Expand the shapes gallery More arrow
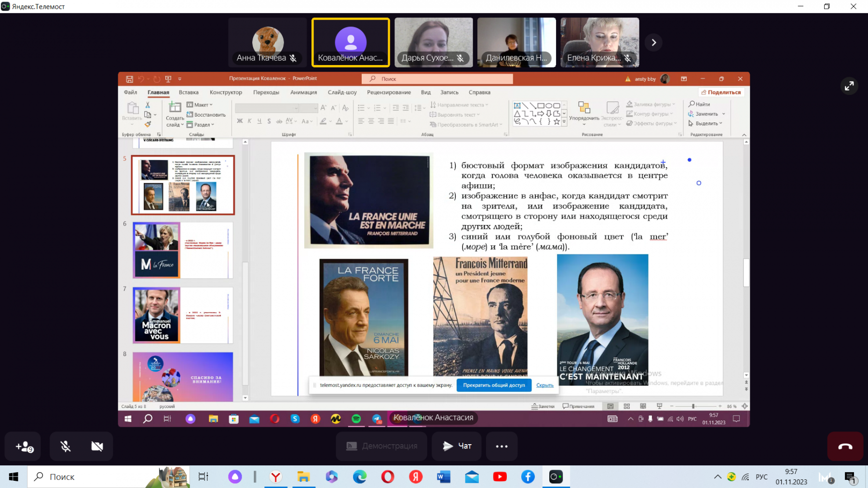This screenshot has height=488, width=868. click(564, 122)
